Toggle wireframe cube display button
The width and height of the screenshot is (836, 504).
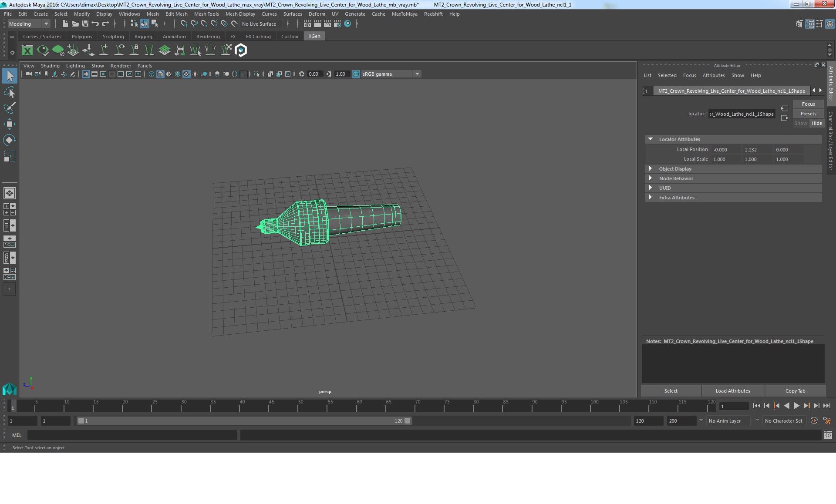click(152, 74)
